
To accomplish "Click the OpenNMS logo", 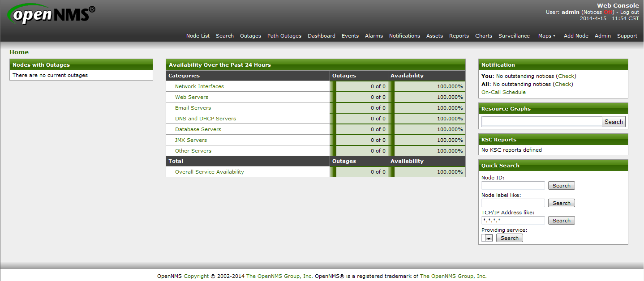I will click(x=51, y=14).
